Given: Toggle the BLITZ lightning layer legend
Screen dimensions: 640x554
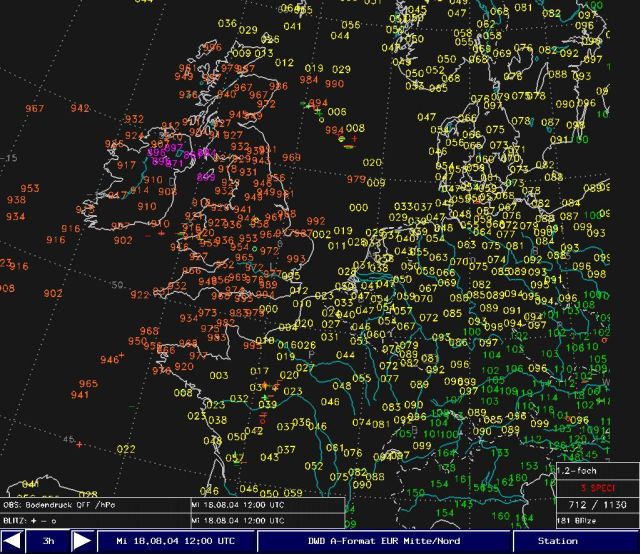Looking at the screenshot, I should [x=32, y=520].
